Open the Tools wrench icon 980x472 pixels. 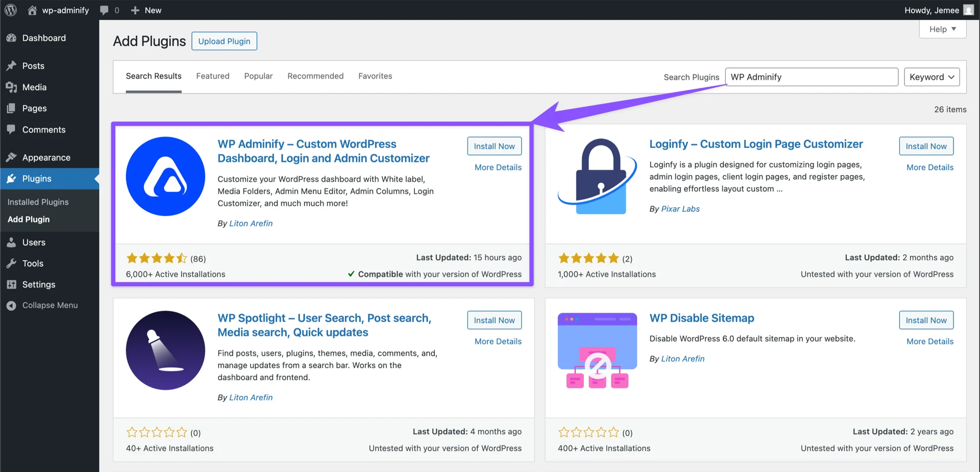(x=12, y=263)
